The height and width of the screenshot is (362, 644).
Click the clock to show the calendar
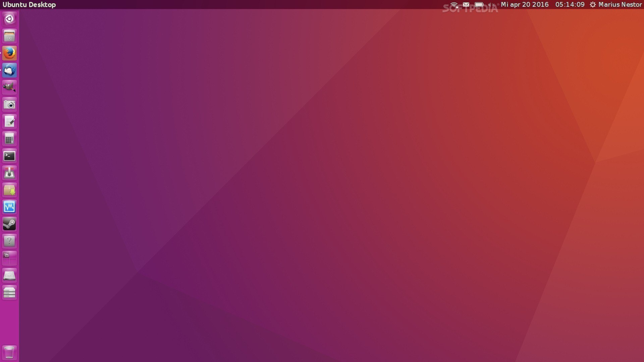pyautogui.click(x=570, y=5)
